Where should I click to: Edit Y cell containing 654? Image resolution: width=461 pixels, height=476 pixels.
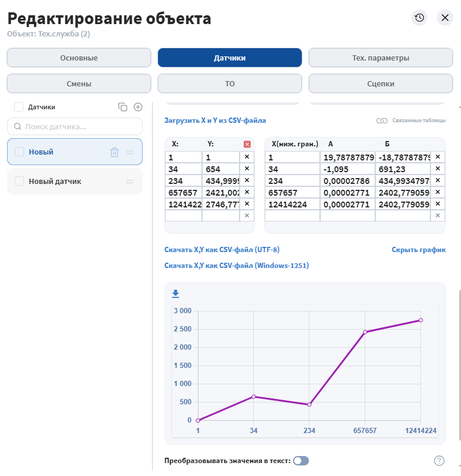(221, 169)
